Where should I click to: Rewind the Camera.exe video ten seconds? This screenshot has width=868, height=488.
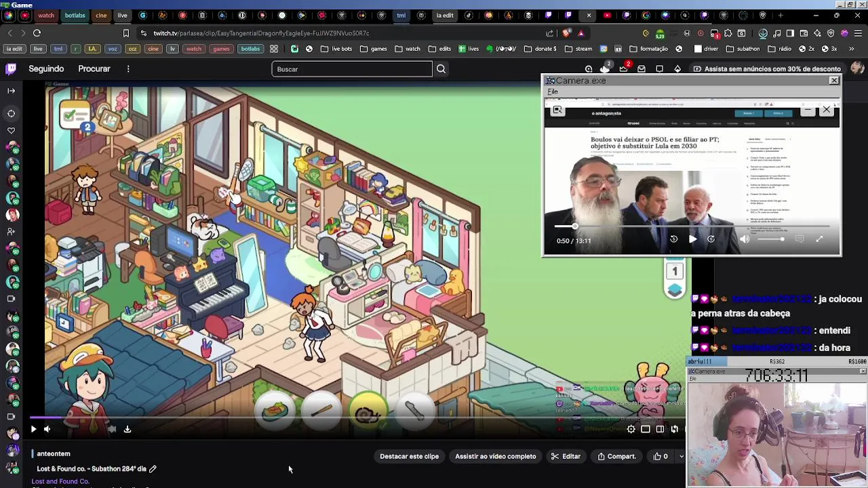[x=673, y=239]
